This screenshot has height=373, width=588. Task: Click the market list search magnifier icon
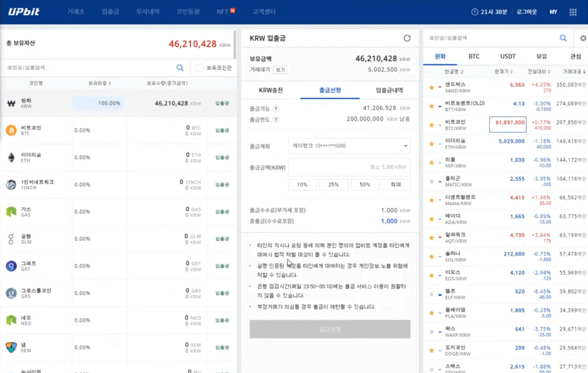(x=563, y=38)
